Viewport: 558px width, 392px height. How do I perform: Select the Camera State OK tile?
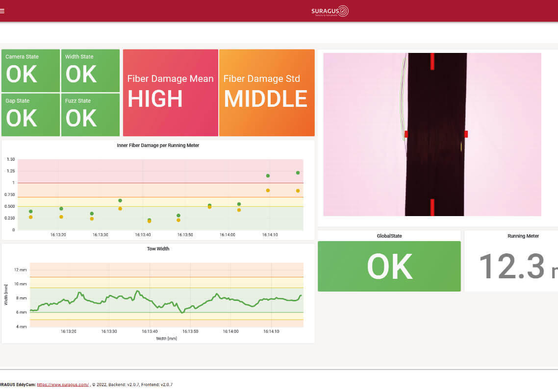[30, 71]
